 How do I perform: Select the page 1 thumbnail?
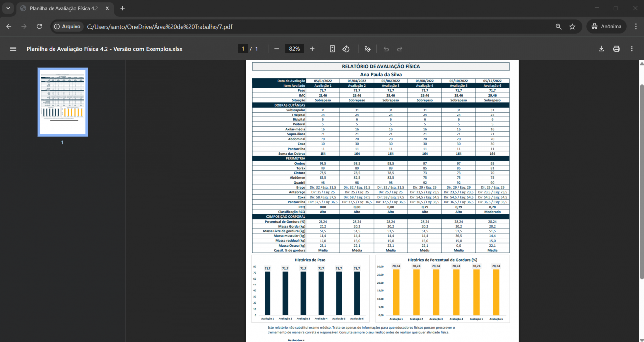(x=62, y=102)
